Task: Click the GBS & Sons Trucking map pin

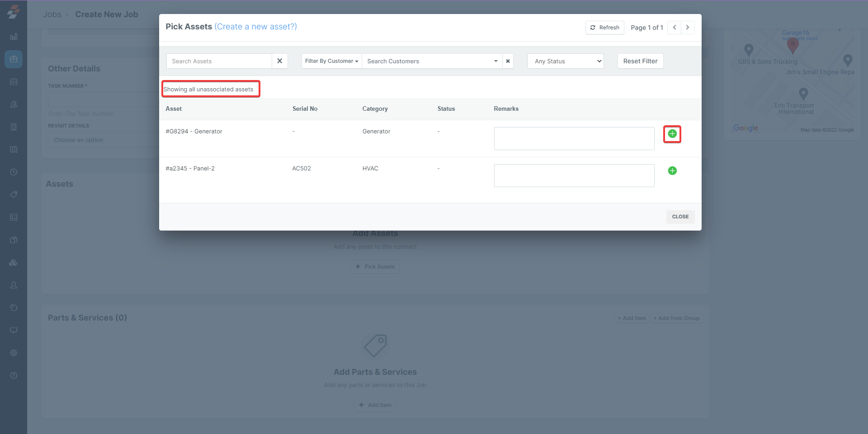Action: click(749, 50)
